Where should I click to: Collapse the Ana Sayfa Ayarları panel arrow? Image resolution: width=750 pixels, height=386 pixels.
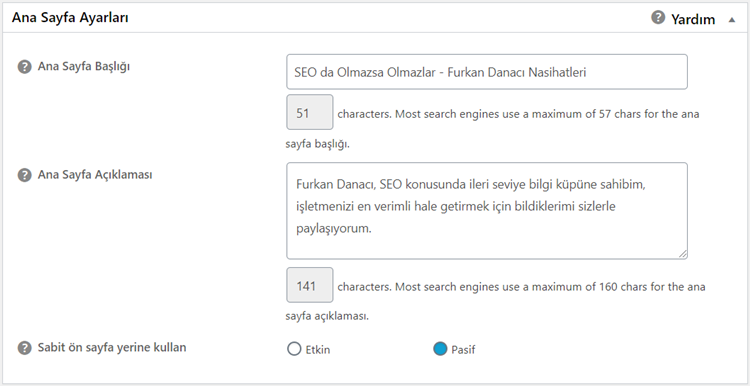731,20
